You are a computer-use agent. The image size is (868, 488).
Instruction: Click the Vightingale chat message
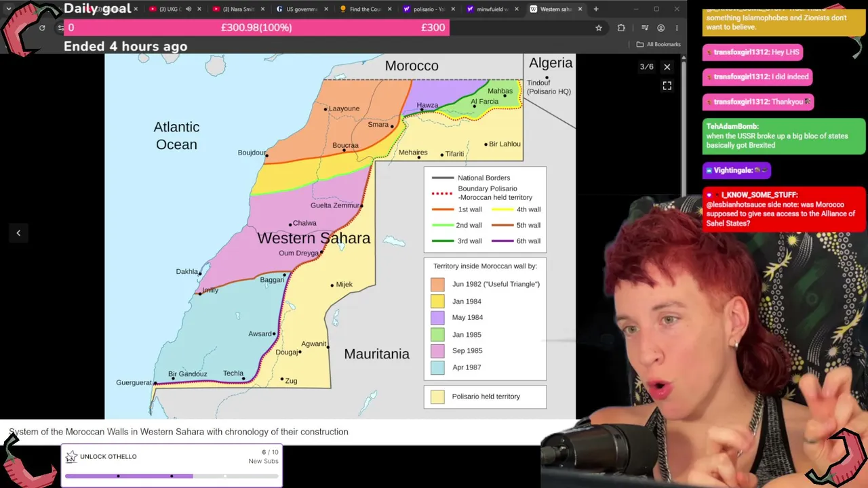click(736, 170)
